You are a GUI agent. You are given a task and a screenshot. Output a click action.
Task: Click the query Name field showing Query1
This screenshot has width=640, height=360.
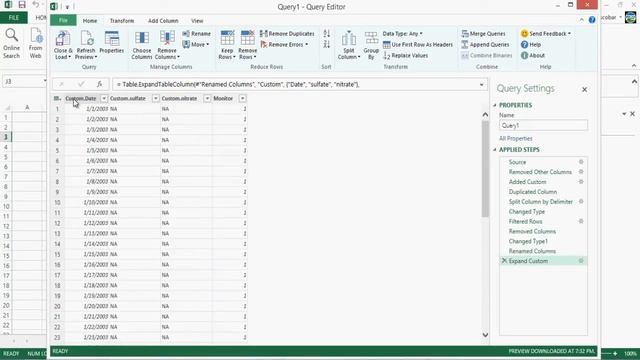tap(543, 125)
